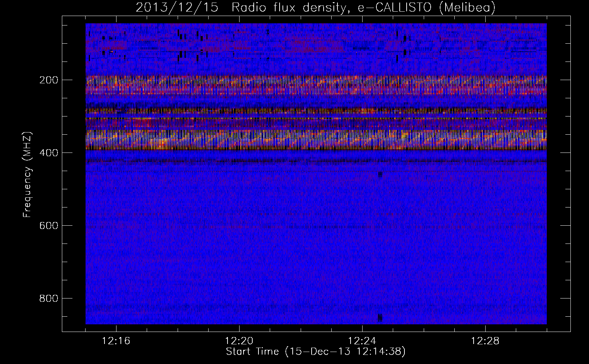589x364 pixels.
Task: Click the 600 frequency tick label
Action: click(x=48, y=226)
